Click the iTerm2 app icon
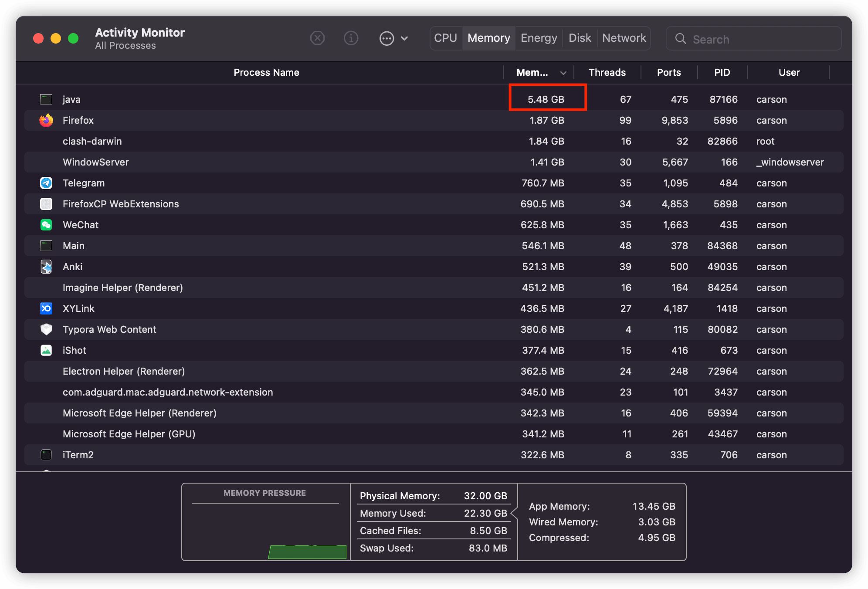This screenshot has width=868, height=589. tap(46, 455)
